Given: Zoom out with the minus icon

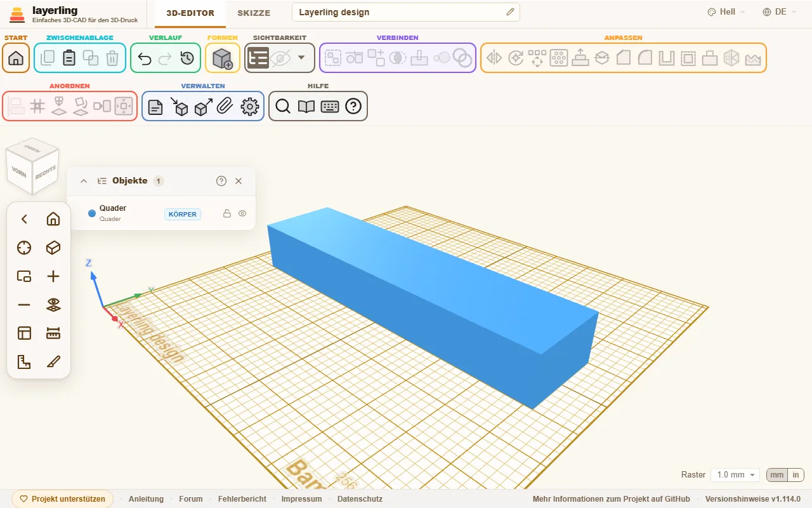Looking at the screenshot, I should (24, 305).
